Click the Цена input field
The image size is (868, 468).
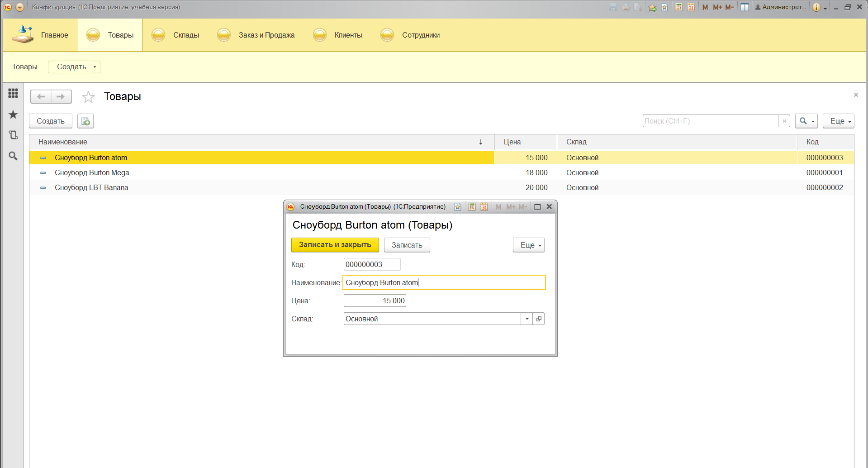click(375, 301)
